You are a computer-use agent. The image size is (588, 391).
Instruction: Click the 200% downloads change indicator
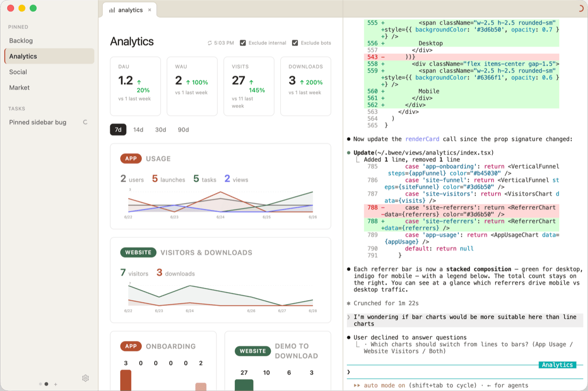click(x=311, y=82)
